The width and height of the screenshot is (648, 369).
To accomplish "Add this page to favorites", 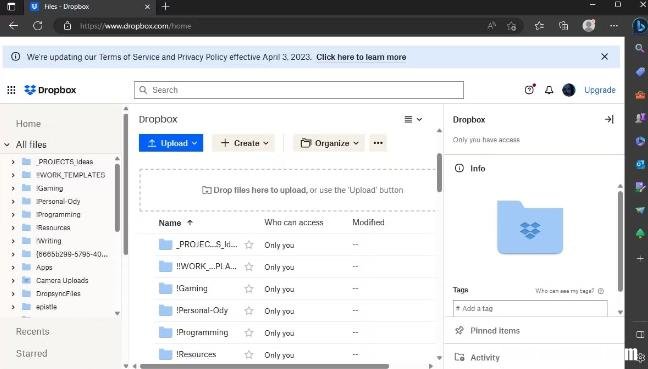I will [512, 26].
